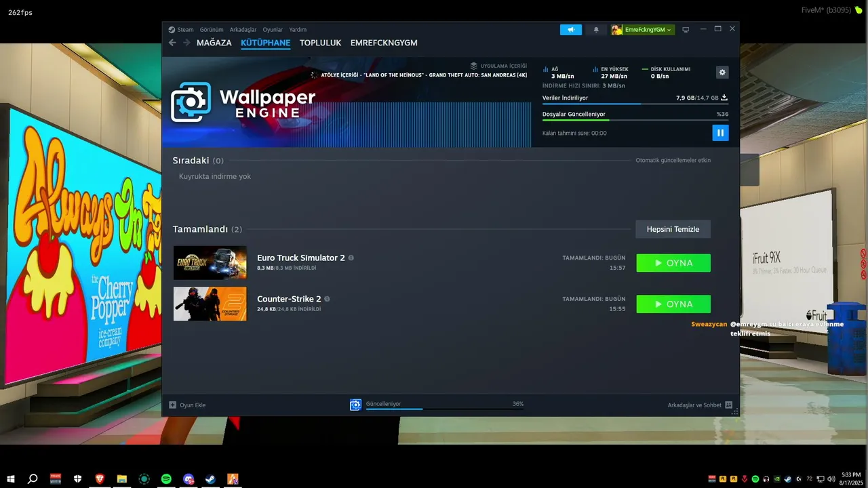Click the Dosyalar Güncelleniyor progress bar

pyautogui.click(x=635, y=120)
